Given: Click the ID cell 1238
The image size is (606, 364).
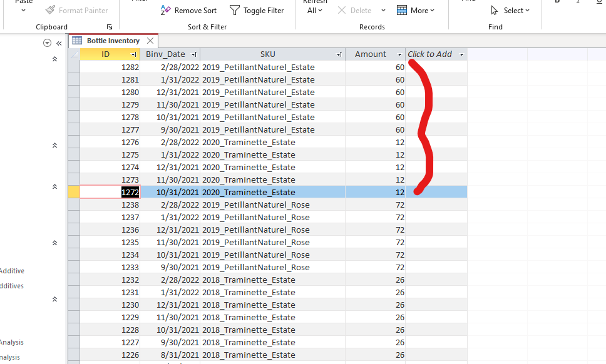Looking at the screenshot, I should (x=110, y=205).
